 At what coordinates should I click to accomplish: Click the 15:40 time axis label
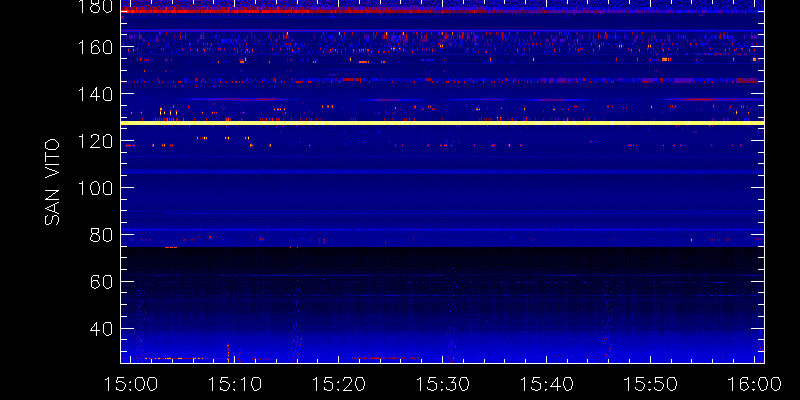pyautogui.click(x=546, y=384)
